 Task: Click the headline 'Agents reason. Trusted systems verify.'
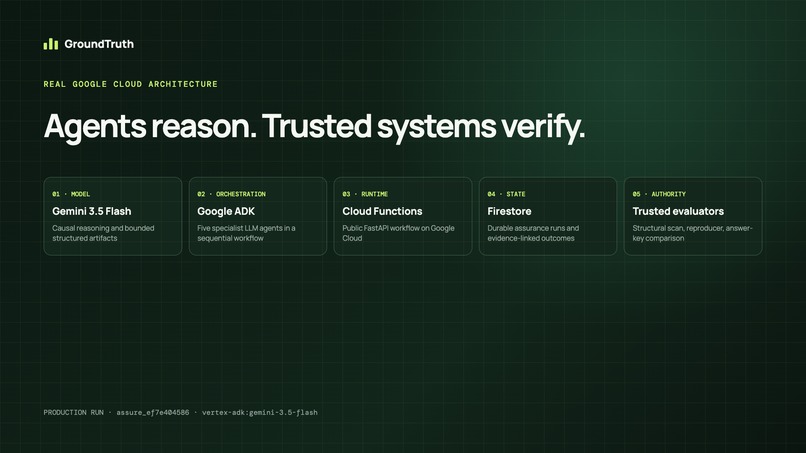click(314, 126)
